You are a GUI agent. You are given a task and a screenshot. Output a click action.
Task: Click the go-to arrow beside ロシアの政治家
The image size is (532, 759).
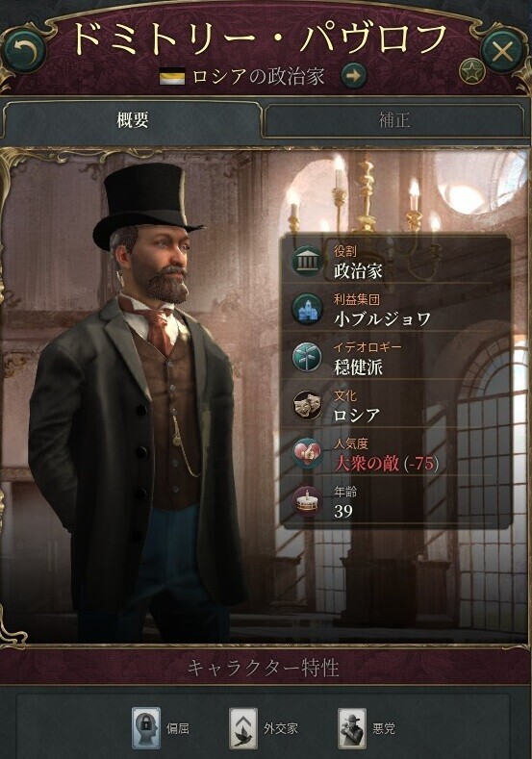[354, 75]
